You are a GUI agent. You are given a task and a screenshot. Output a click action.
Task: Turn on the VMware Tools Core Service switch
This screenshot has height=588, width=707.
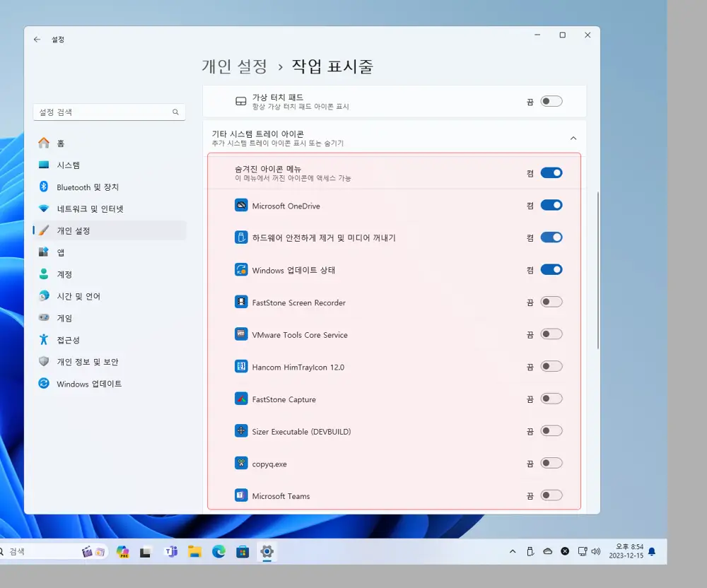[551, 334]
